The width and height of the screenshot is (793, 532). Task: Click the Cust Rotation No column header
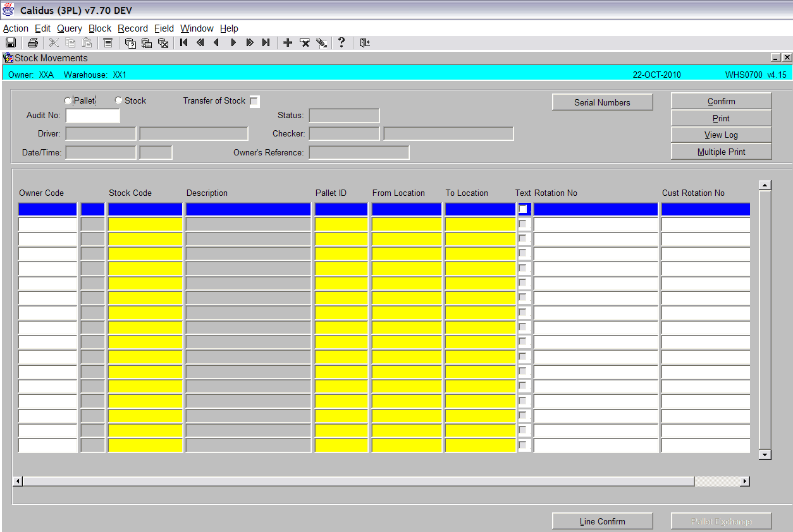tap(693, 193)
